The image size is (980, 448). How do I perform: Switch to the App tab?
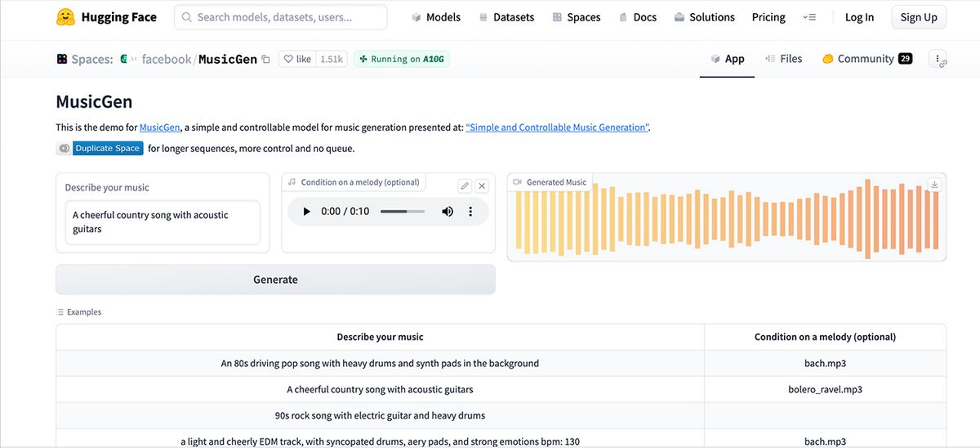tap(728, 59)
